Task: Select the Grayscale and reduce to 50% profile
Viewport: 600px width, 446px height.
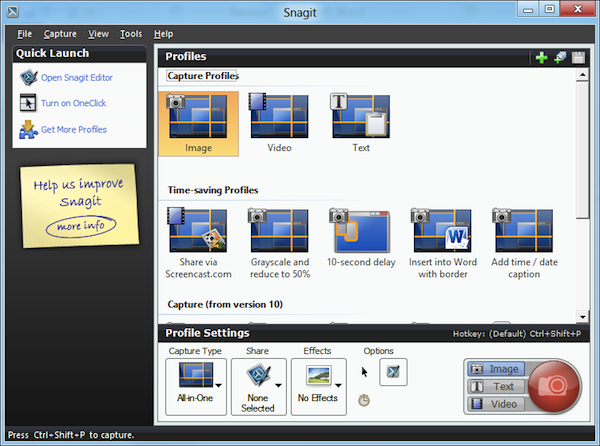Action: pyautogui.click(x=280, y=243)
